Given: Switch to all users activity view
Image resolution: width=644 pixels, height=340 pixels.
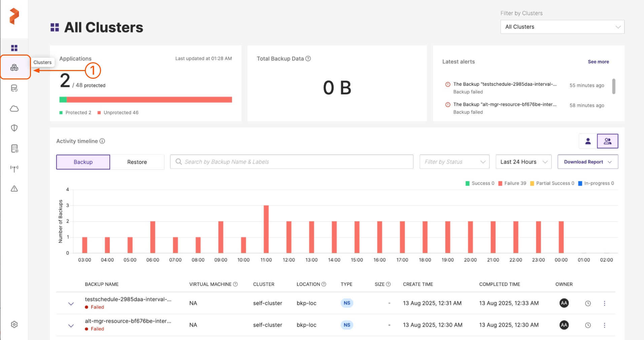Looking at the screenshot, I should tap(607, 141).
